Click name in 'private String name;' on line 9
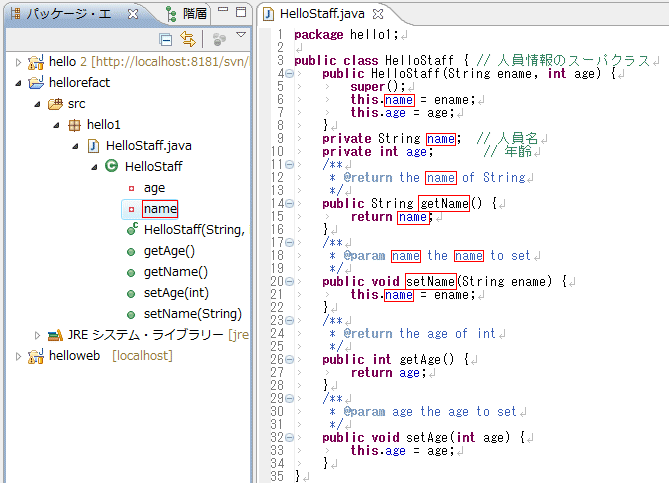Viewport: 669px width, 483px height. coord(441,139)
